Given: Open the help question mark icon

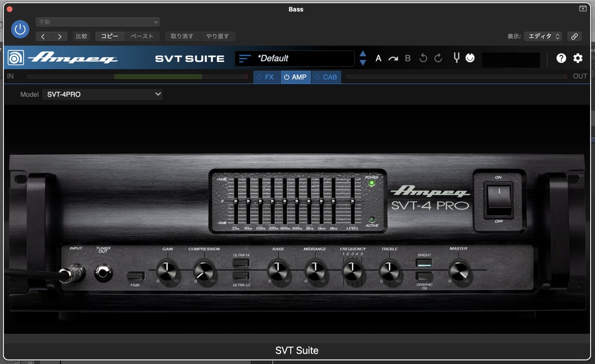Looking at the screenshot, I should [561, 58].
